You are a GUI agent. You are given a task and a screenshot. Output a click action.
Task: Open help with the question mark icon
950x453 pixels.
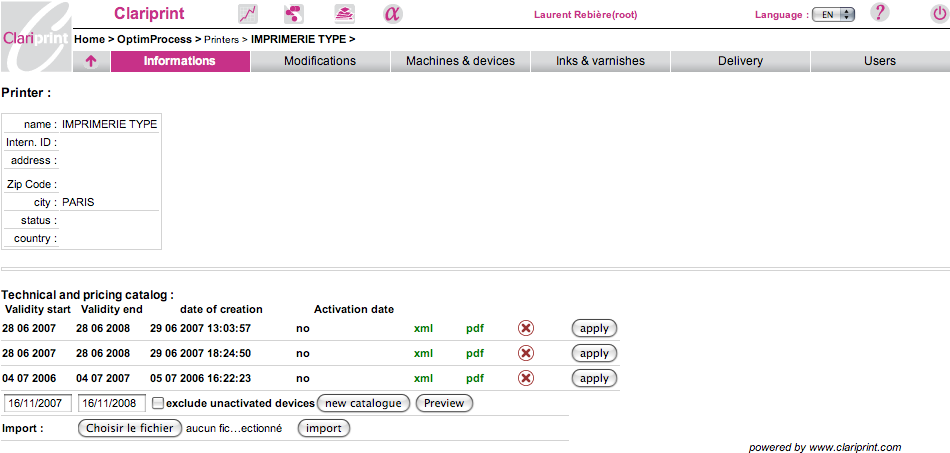coord(880,13)
